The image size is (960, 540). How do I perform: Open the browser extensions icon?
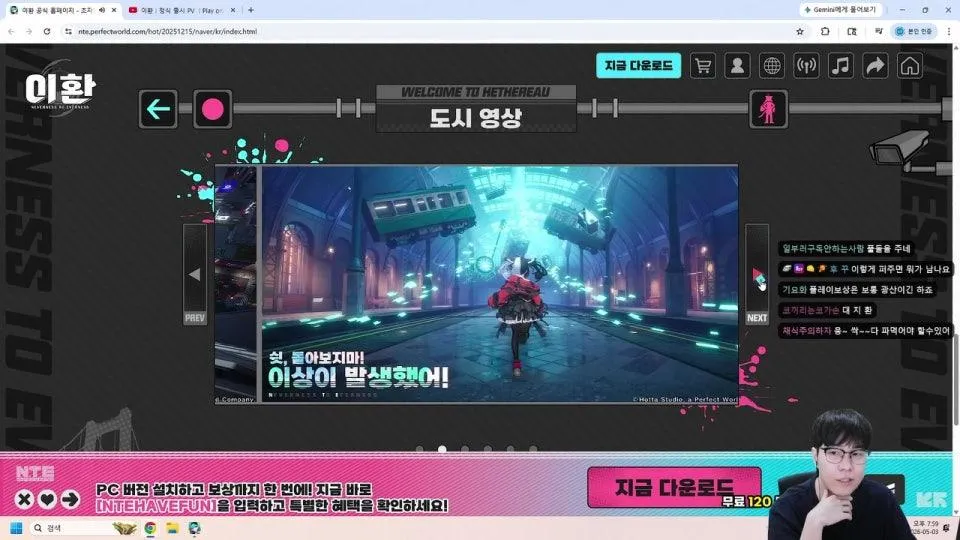pyautogui.click(x=825, y=31)
